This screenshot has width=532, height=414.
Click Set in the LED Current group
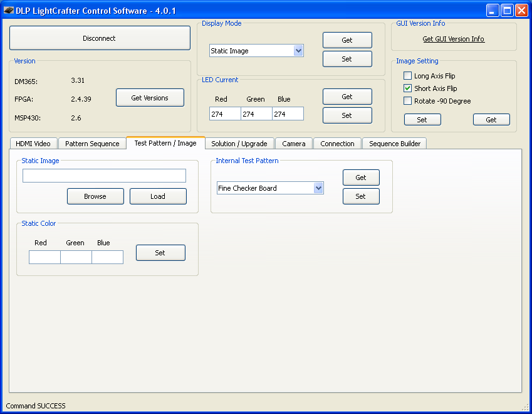347,115
